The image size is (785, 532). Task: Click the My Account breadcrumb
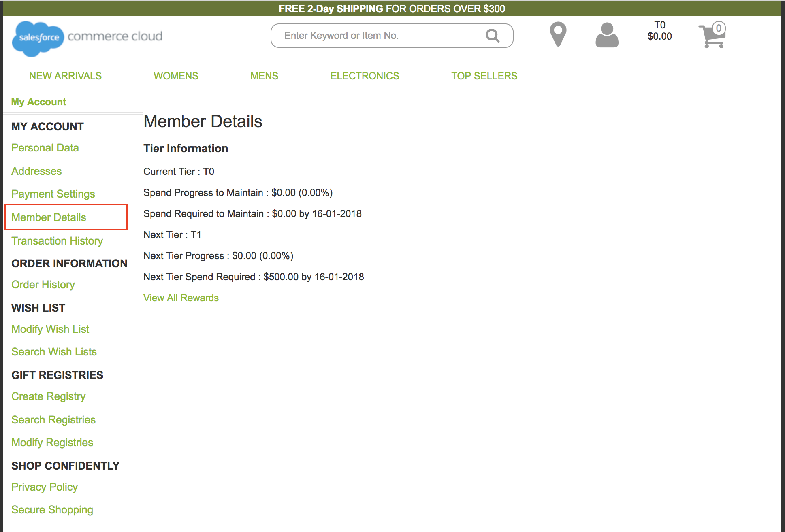(38, 102)
